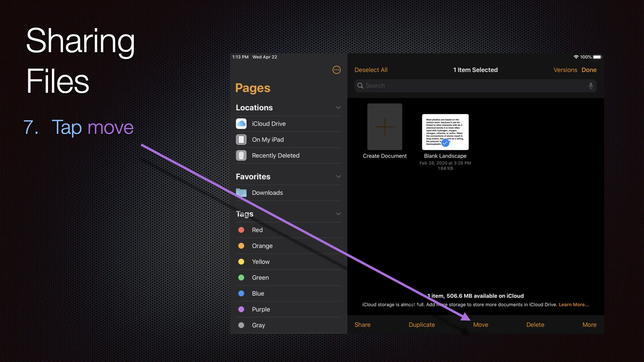Tap the Done button
The width and height of the screenshot is (644, 362).
coord(589,70)
